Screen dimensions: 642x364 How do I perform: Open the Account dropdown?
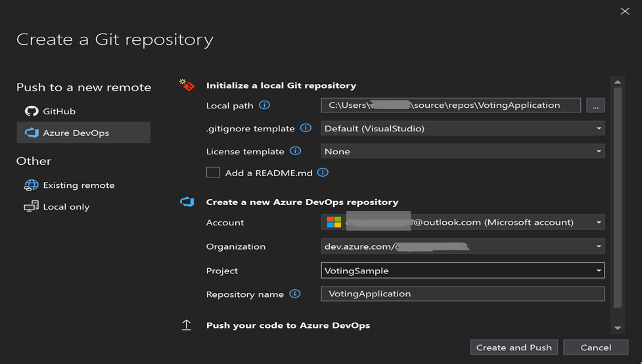[x=599, y=223]
